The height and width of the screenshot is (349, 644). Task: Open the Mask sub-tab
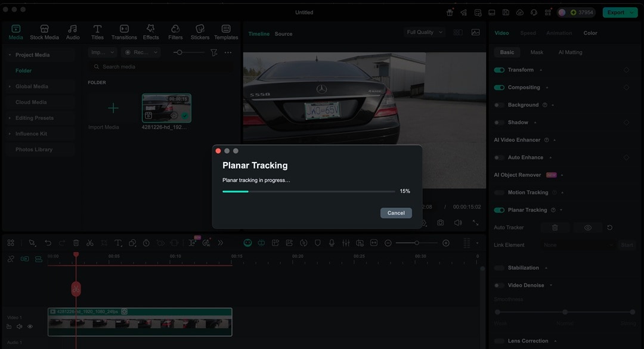click(x=537, y=52)
